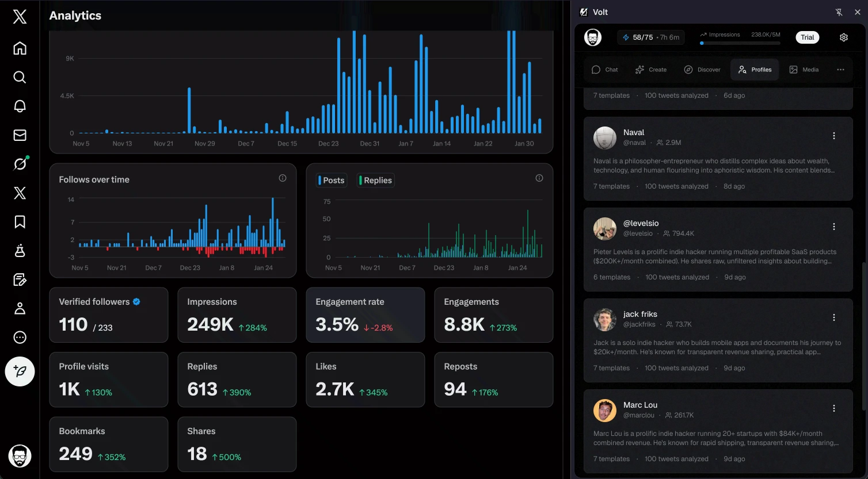Switch to the Create tab
Screen dimensions: 868x479
650,70
